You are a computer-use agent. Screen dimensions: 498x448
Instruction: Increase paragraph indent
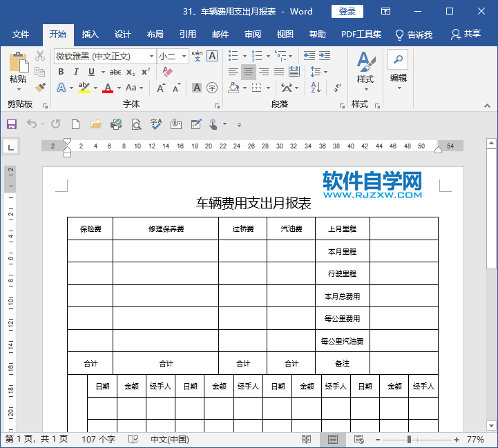pos(325,56)
